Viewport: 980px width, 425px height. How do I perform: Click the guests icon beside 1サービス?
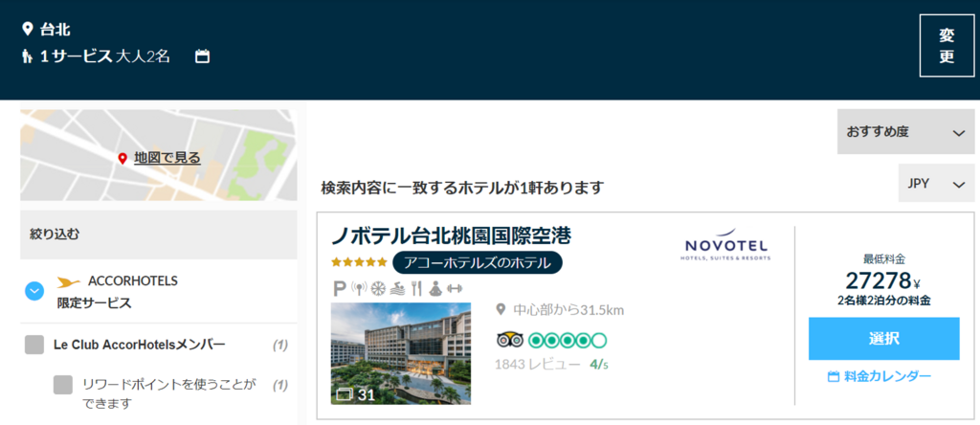[x=27, y=56]
